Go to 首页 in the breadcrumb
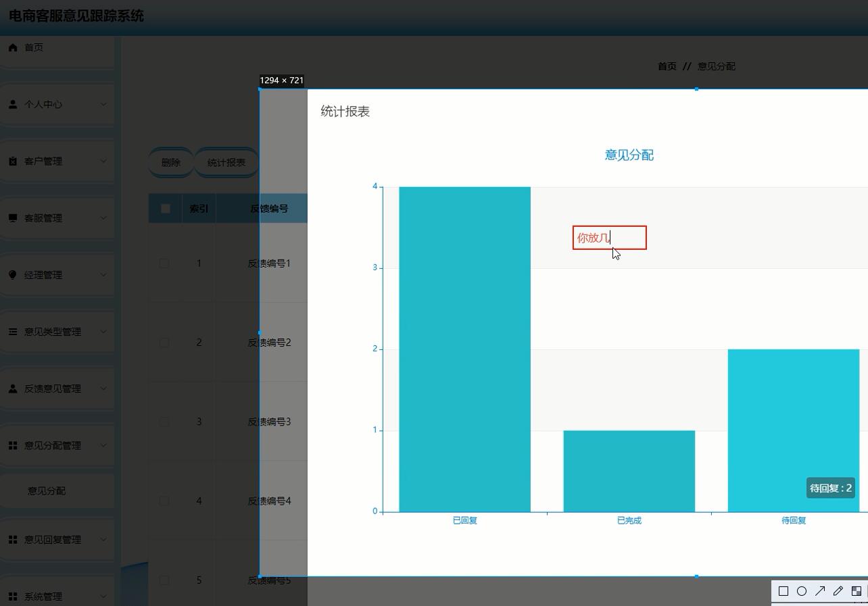This screenshot has width=868, height=606. pyautogui.click(x=667, y=66)
